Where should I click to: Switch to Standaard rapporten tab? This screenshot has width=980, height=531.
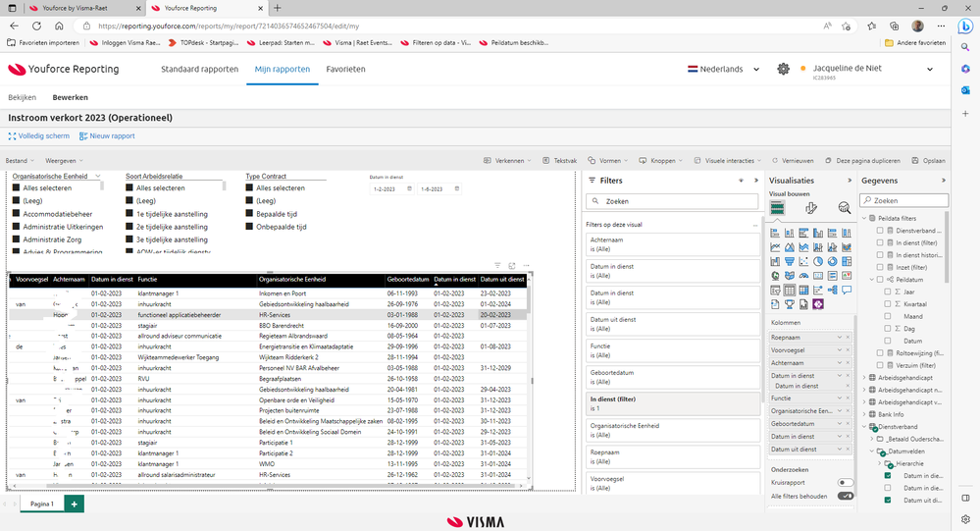[x=199, y=69]
